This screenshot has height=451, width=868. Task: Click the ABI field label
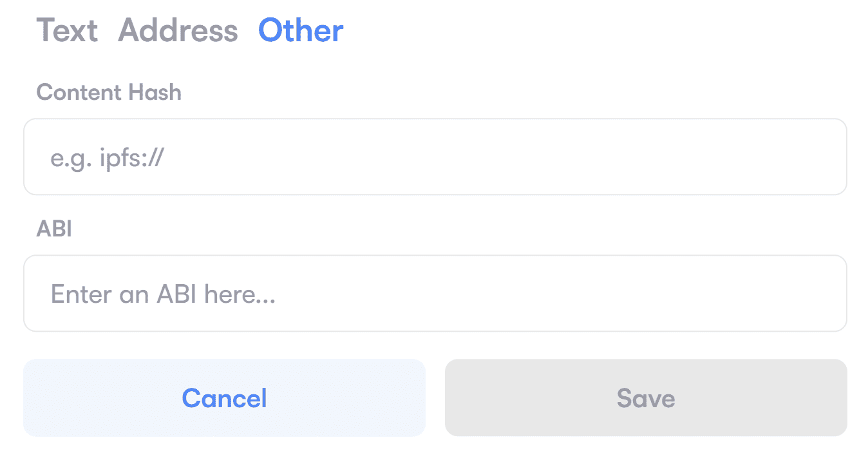click(x=54, y=229)
